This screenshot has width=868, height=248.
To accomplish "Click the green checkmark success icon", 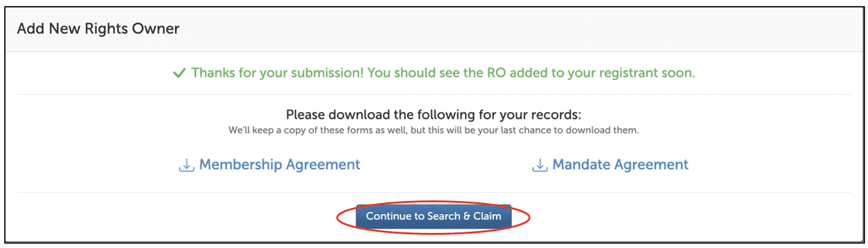I will (x=179, y=73).
